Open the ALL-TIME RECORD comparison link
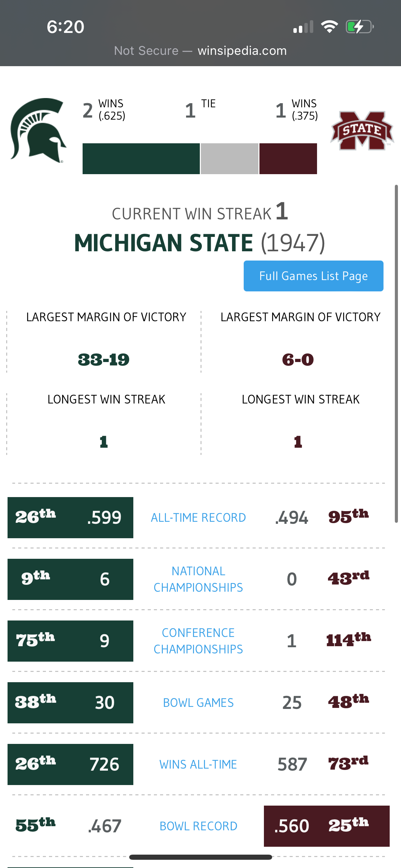Screen dimensions: 401x868 pyautogui.click(x=198, y=518)
